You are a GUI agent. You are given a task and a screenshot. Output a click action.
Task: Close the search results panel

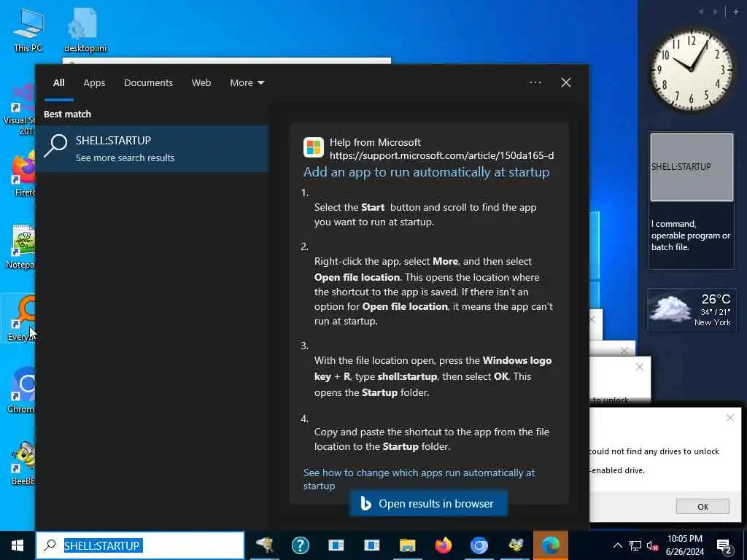pos(565,83)
